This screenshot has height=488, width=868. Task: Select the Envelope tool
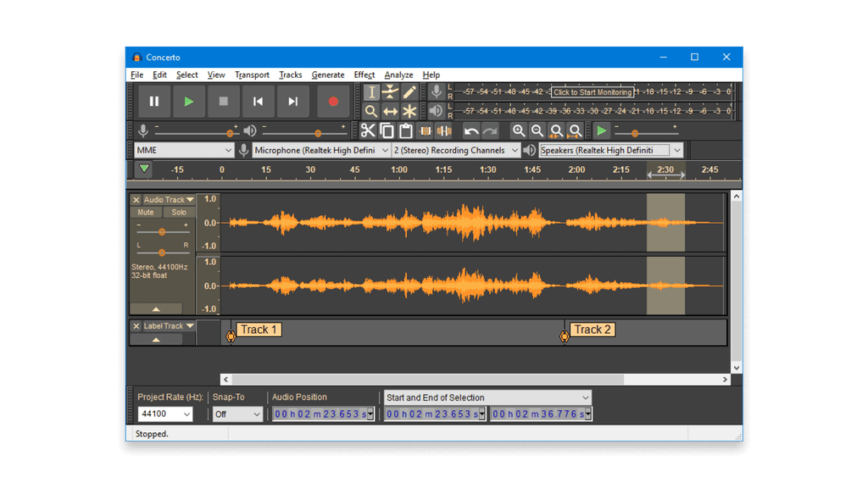pos(390,91)
